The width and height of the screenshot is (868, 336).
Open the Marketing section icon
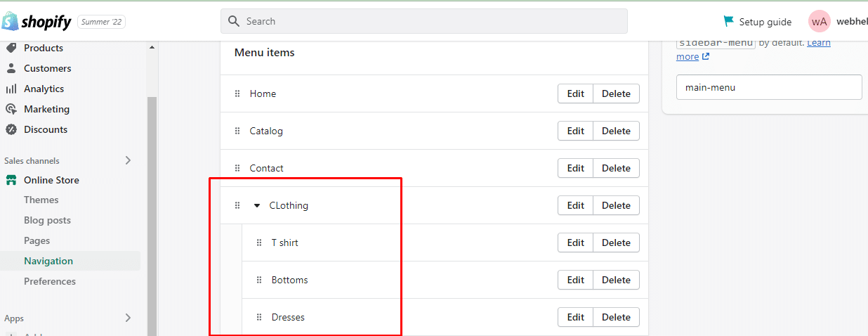pos(11,109)
